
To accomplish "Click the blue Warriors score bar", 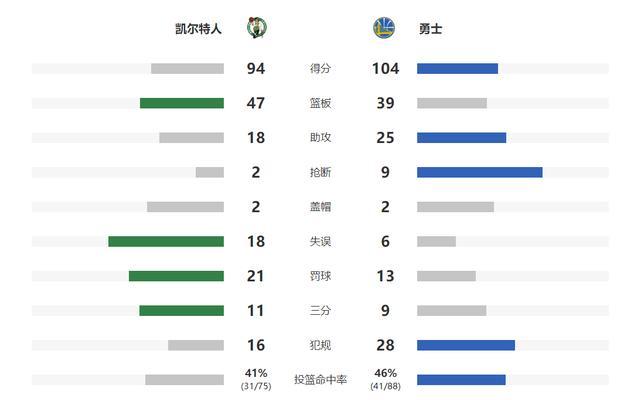I will [x=457, y=68].
